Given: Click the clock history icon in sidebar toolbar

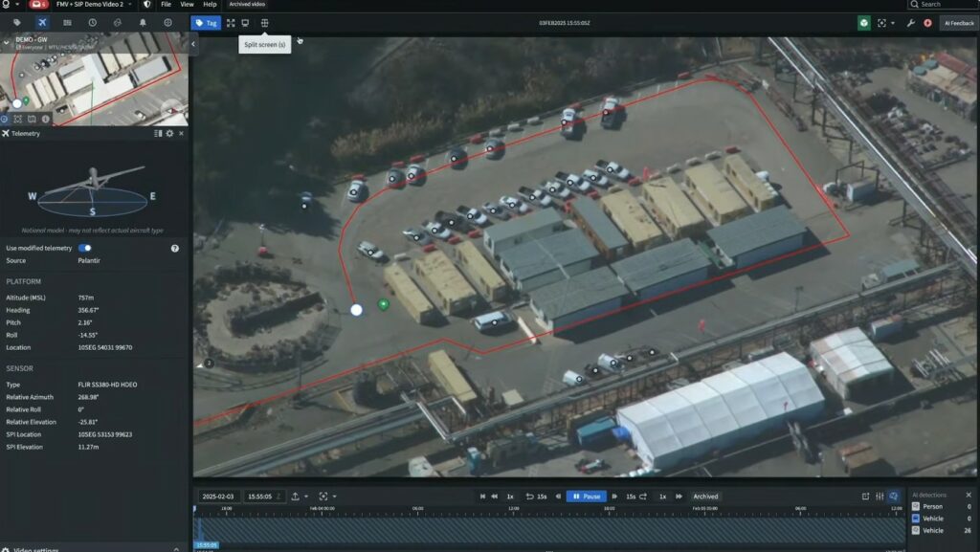Looking at the screenshot, I should pos(93,22).
